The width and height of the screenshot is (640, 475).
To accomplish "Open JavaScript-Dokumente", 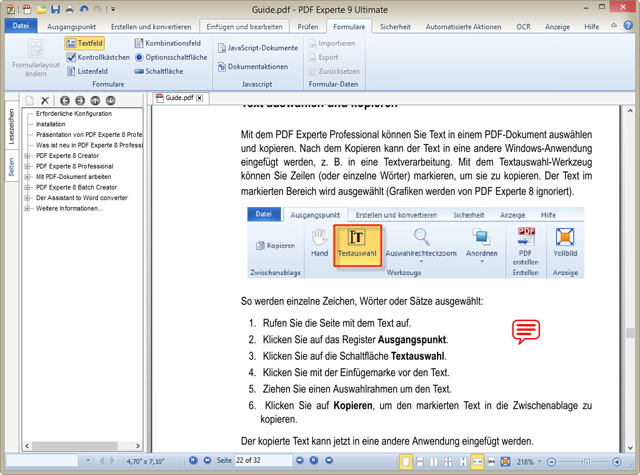I will (x=258, y=48).
